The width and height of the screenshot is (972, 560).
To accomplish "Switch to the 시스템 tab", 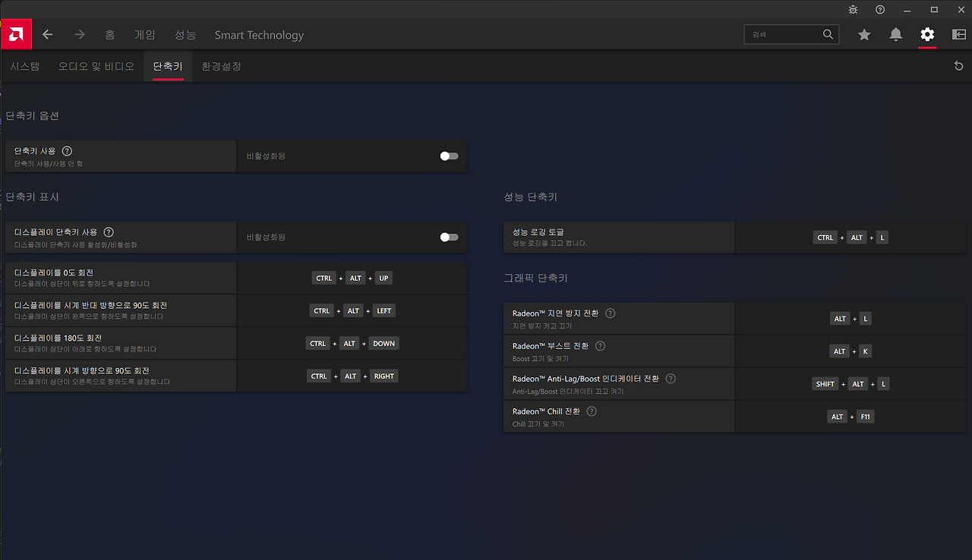I will tap(25, 66).
